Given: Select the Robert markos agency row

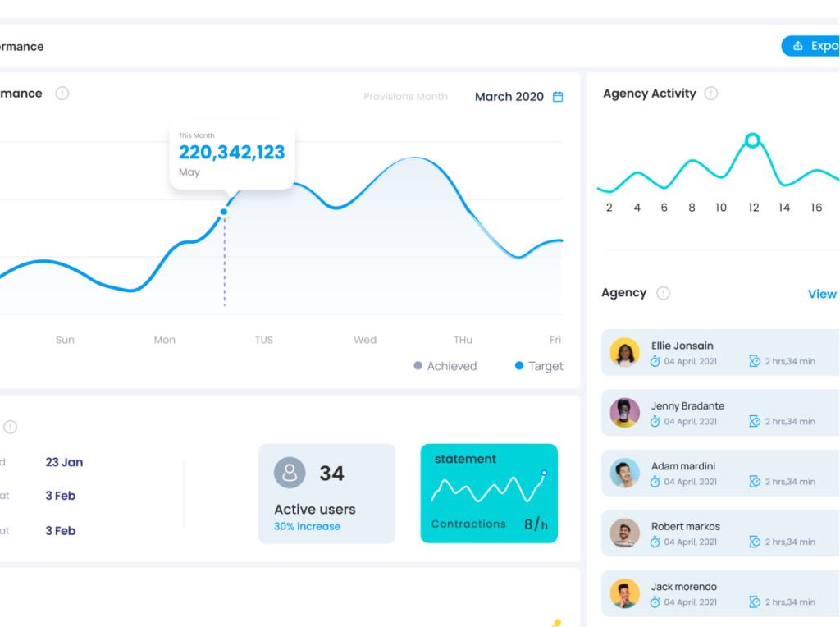Looking at the screenshot, I should (x=722, y=533).
